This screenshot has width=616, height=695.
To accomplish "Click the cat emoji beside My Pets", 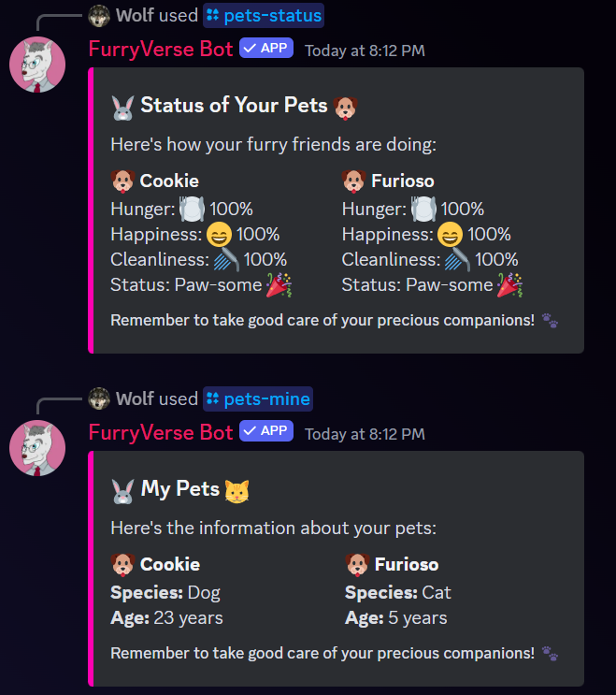I will 237,489.
